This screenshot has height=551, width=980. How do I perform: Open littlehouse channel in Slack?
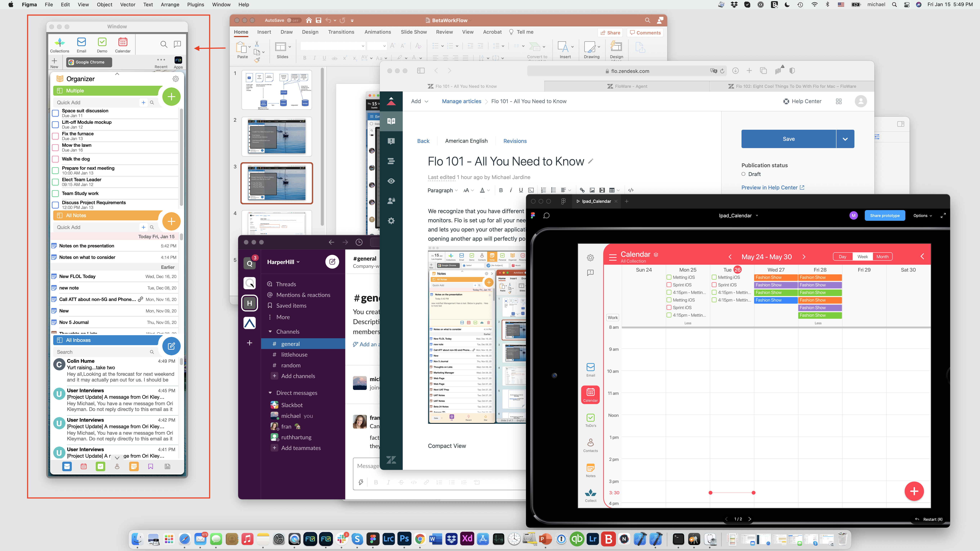tap(294, 354)
